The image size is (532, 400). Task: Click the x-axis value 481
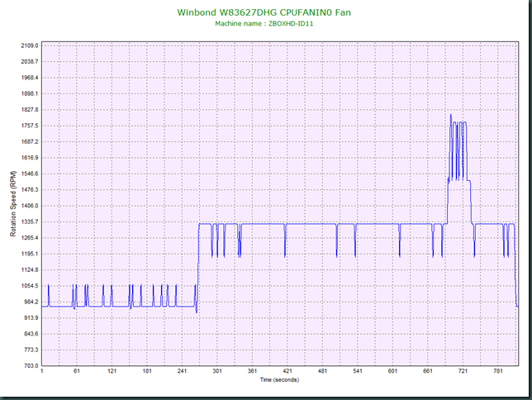(x=322, y=371)
